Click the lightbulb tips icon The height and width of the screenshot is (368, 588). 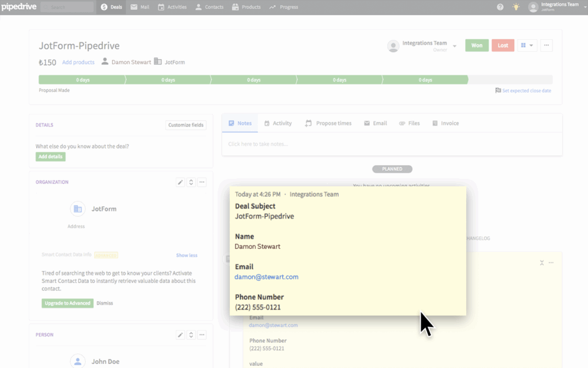pos(516,7)
